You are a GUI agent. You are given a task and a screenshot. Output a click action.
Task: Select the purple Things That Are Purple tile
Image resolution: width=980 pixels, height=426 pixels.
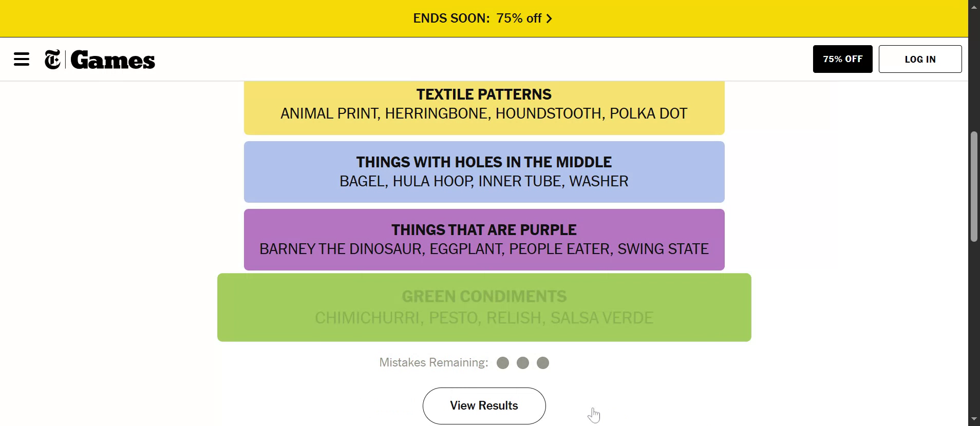pyautogui.click(x=484, y=240)
